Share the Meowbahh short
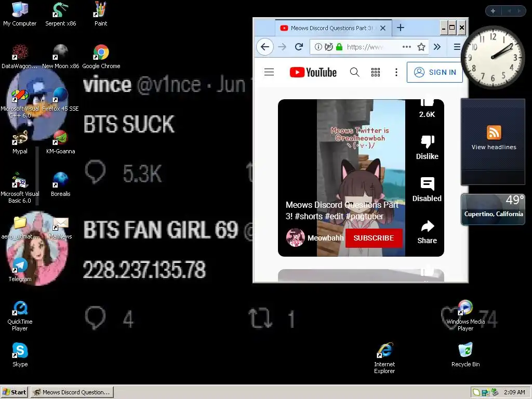Screen dimensions: 532x399 (x=427, y=232)
